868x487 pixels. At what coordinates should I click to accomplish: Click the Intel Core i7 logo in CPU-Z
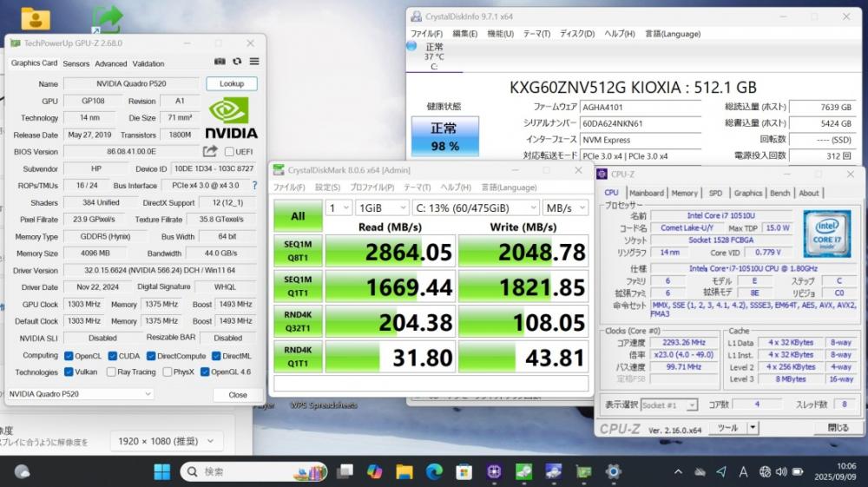pyautogui.click(x=827, y=234)
